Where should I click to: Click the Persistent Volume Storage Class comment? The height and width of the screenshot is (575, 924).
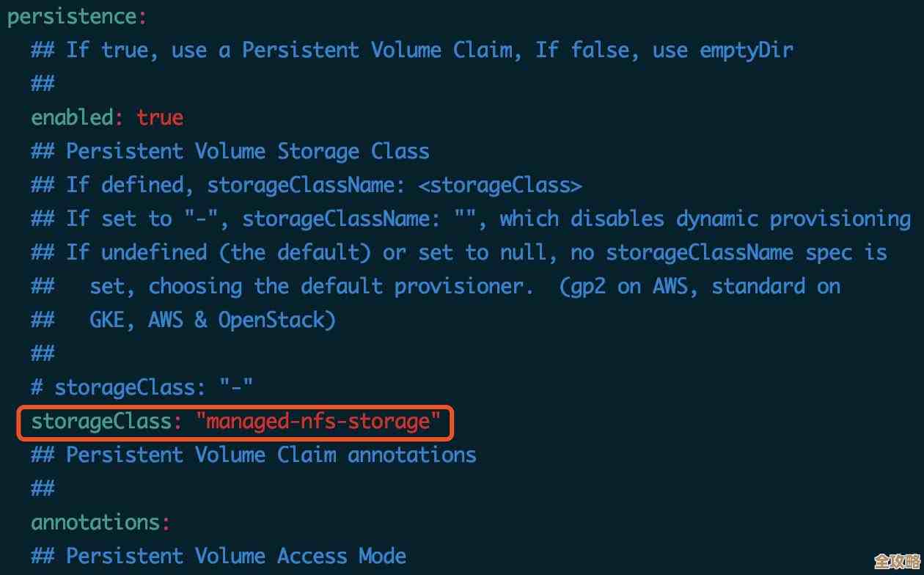[x=247, y=151]
